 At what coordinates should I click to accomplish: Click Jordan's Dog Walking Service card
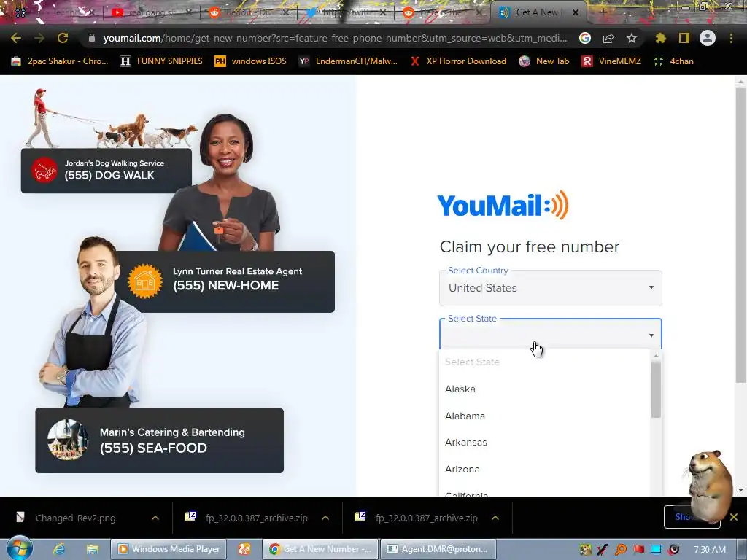tap(107, 171)
